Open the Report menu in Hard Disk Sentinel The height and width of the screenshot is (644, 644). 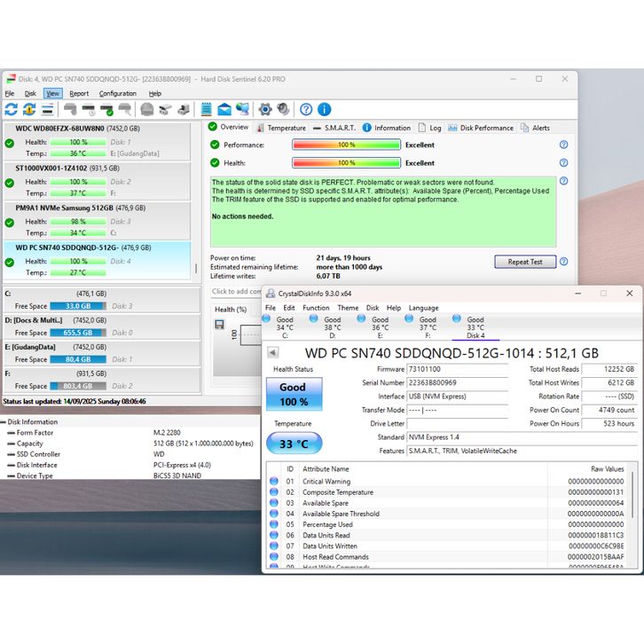click(79, 93)
